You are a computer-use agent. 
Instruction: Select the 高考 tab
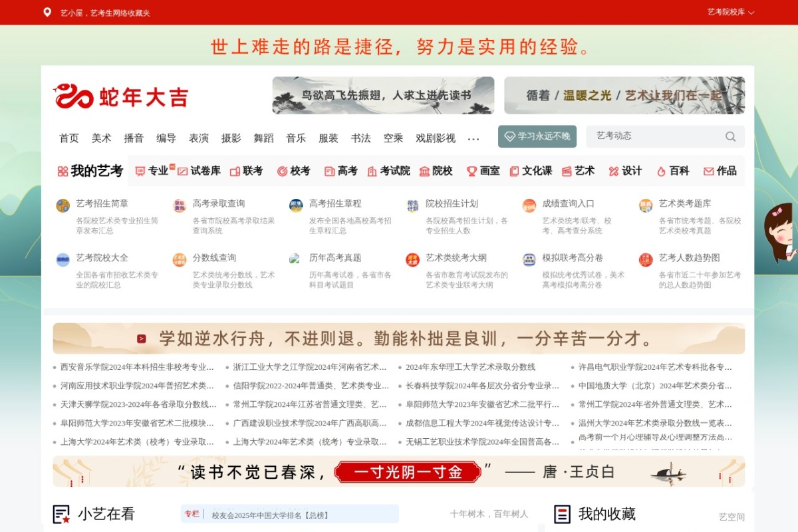(x=341, y=171)
